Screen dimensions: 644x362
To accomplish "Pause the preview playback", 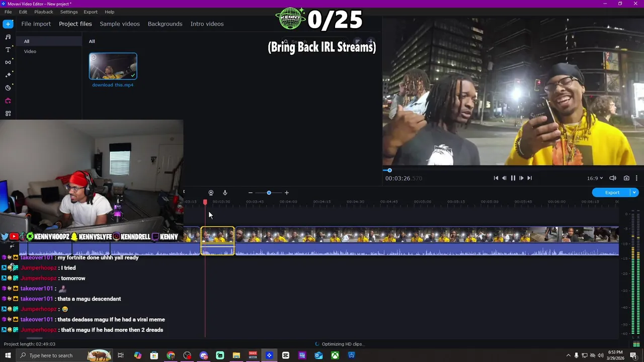I will [513, 178].
